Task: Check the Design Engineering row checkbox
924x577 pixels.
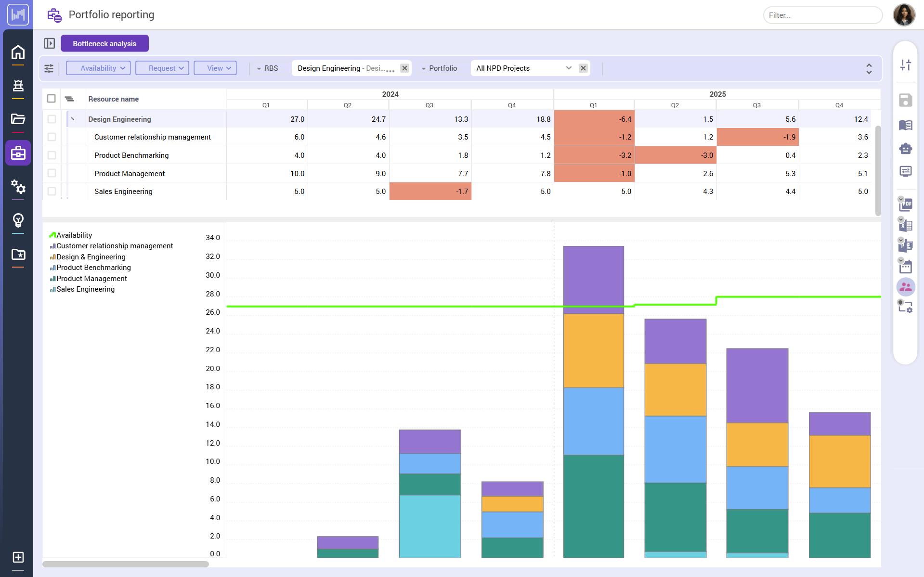Action: tap(52, 119)
